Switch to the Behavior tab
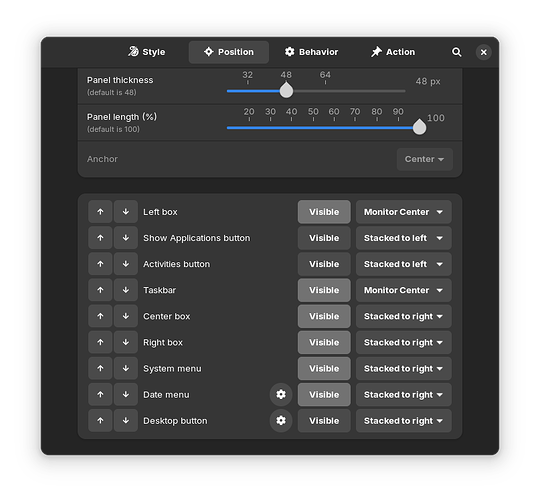The image size is (540, 500). [311, 52]
